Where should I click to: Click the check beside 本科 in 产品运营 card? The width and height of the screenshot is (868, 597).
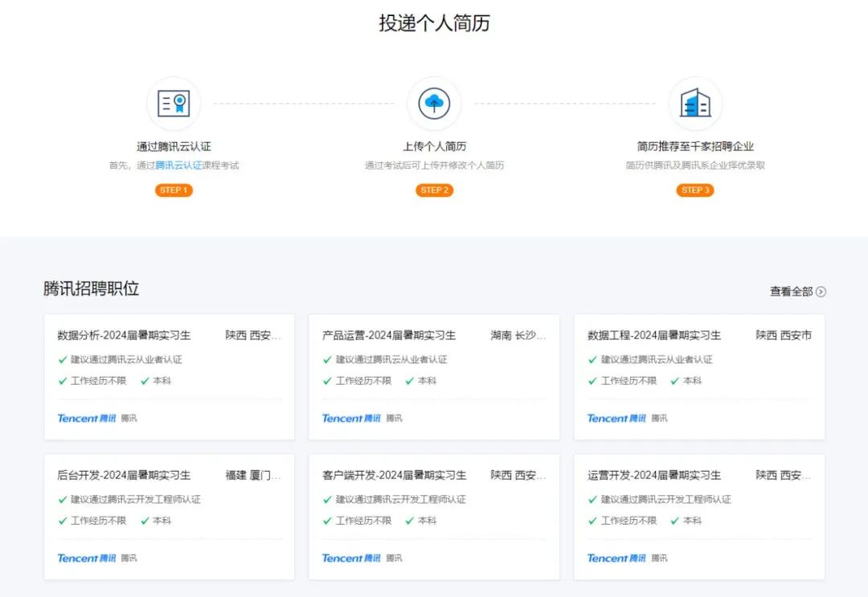410,381
